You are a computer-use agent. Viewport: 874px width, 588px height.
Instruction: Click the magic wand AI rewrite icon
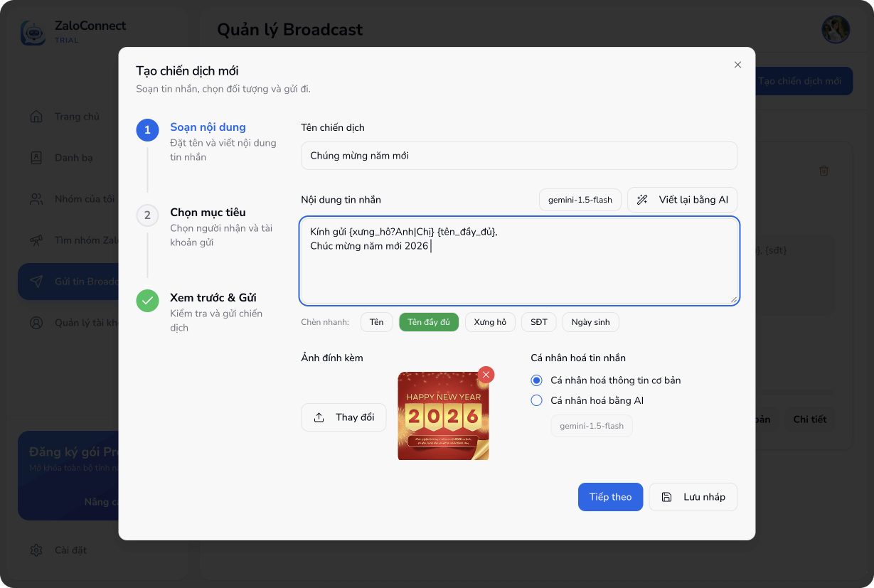coord(642,200)
